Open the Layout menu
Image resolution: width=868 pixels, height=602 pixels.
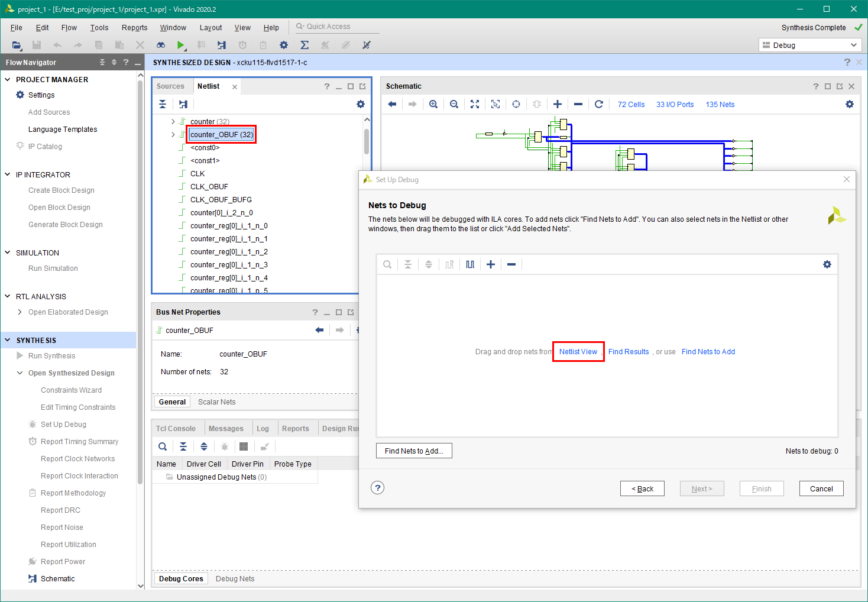210,27
